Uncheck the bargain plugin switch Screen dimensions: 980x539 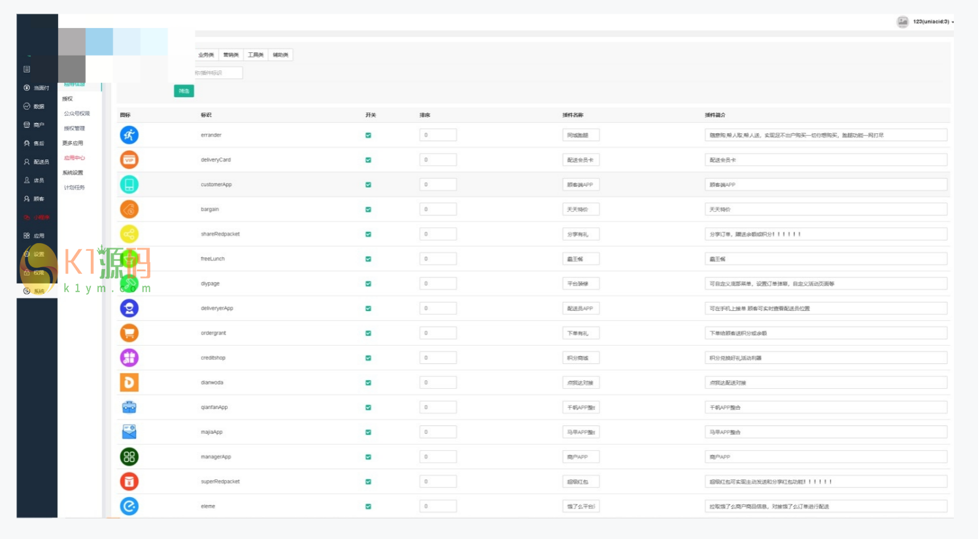tap(368, 210)
